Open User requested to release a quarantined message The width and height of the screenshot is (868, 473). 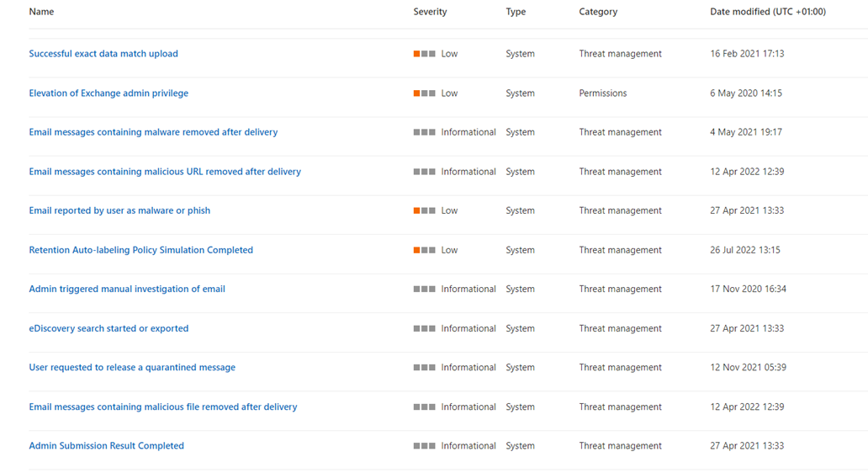pos(132,367)
